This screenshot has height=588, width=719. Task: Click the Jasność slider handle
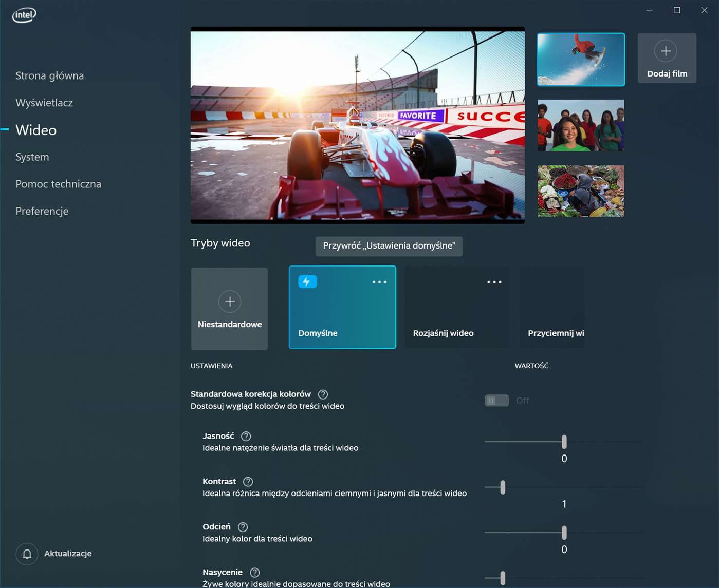(564, 442)
